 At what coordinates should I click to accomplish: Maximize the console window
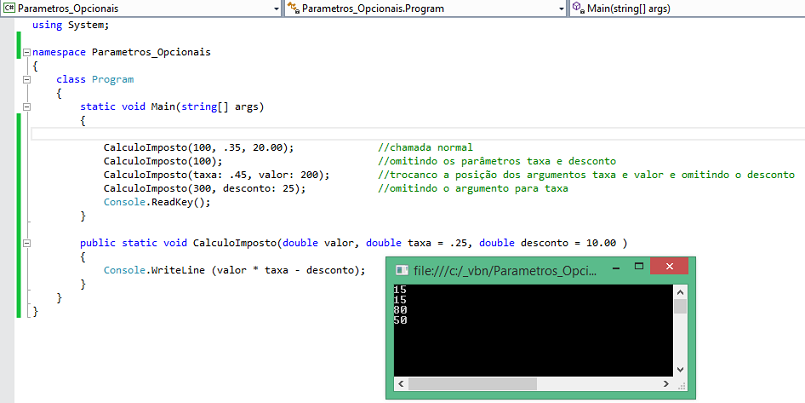[x=639, y=266]
